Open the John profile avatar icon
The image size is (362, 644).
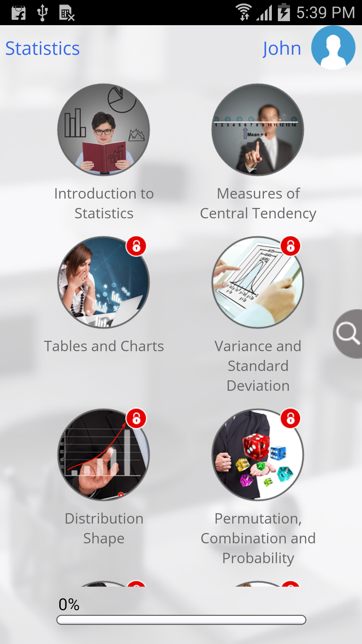click(333, 48)
